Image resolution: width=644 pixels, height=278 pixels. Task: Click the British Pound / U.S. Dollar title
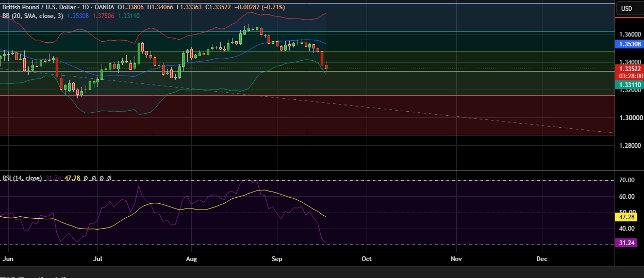tap(39, 8)
